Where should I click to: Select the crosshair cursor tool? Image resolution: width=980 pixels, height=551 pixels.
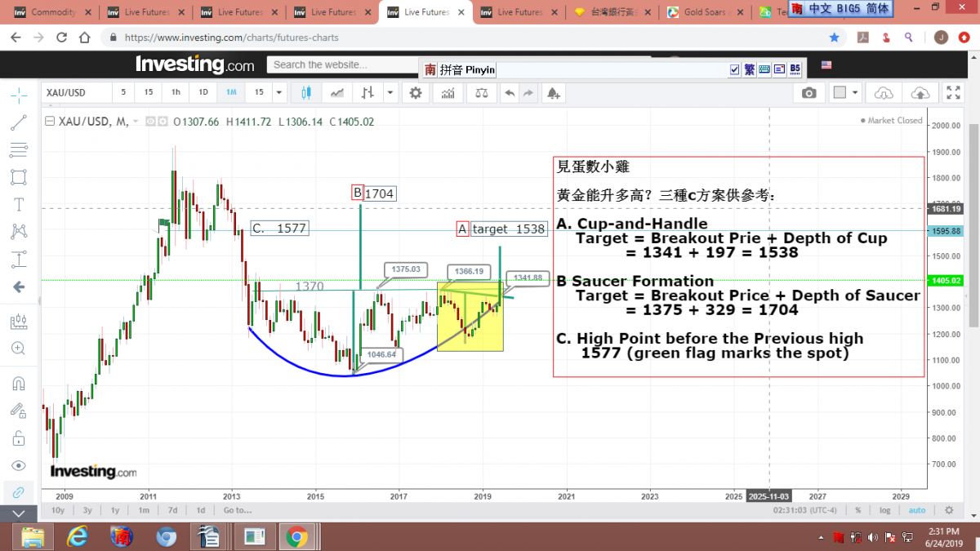pyautogui.click(x=18, y=96)
